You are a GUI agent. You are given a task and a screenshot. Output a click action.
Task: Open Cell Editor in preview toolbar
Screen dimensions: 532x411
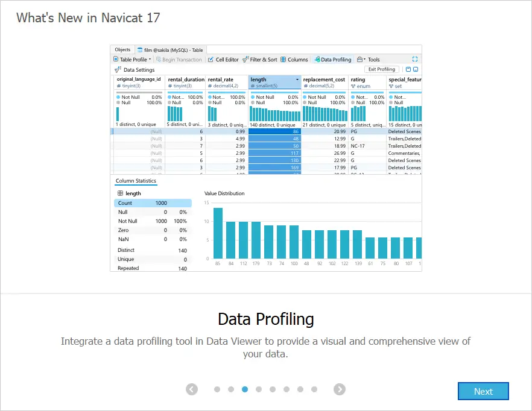coord(223,59)
